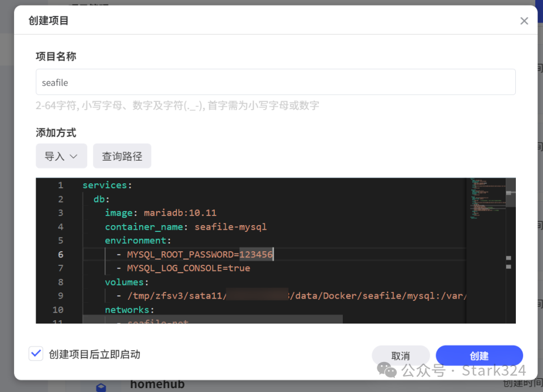Open the 导入 dropdown

pyautogui.click(x=61, y=156)
